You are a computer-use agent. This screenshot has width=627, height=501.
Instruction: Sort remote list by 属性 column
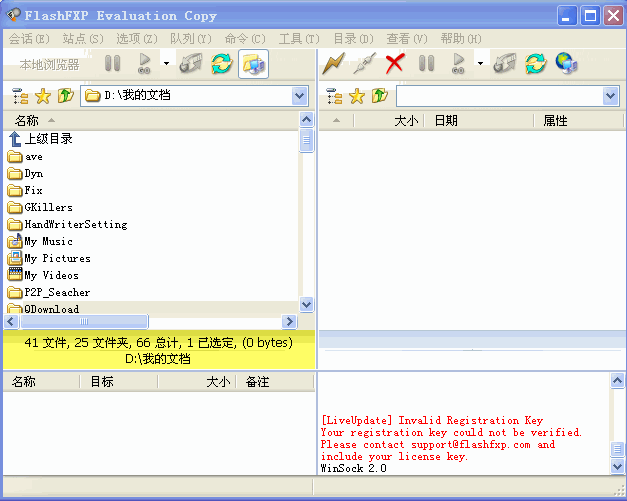tap(578, 120)
